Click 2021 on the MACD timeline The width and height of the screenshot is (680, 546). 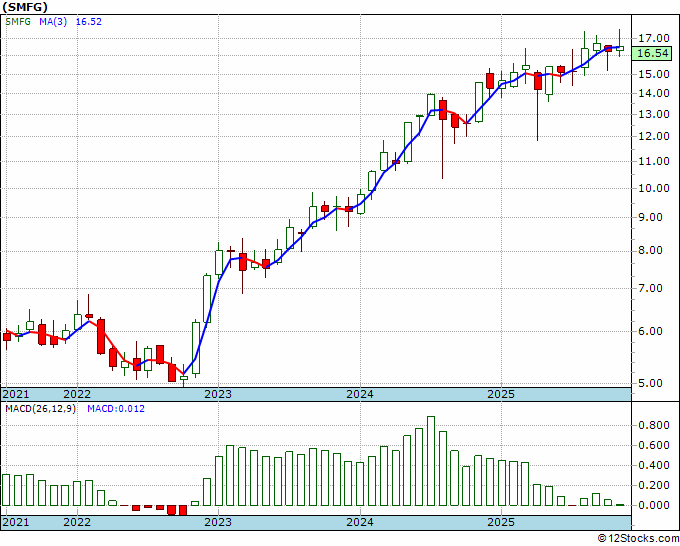pos(16,522)
